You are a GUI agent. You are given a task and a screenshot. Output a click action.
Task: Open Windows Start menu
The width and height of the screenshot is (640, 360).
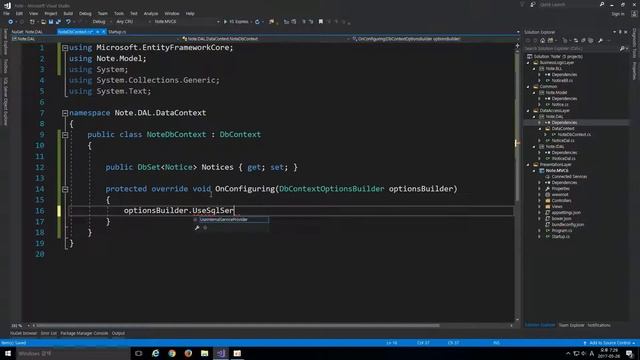point(8,353)
